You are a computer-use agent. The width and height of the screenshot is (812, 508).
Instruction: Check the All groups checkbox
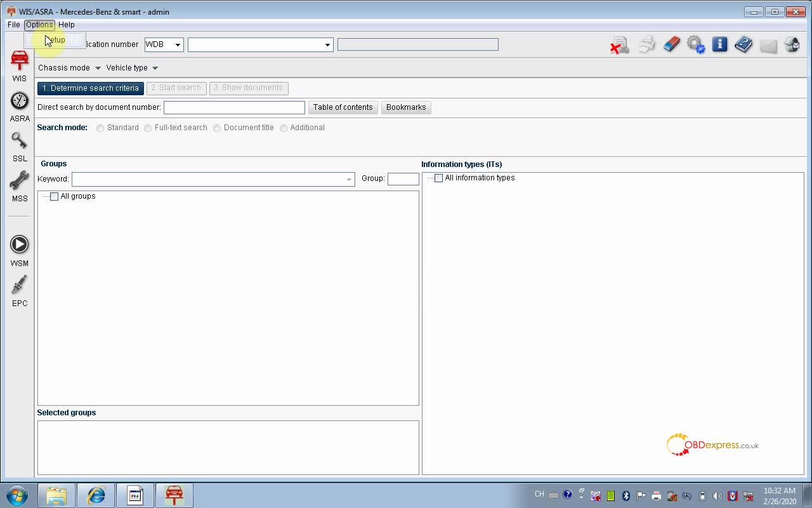[54, 196]
